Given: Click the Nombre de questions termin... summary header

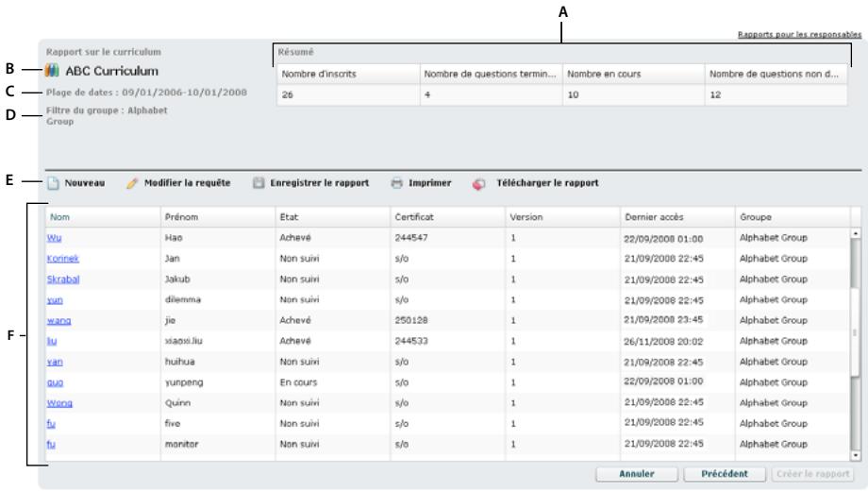Looking at the screenshot, I should [x=491, y=74].
